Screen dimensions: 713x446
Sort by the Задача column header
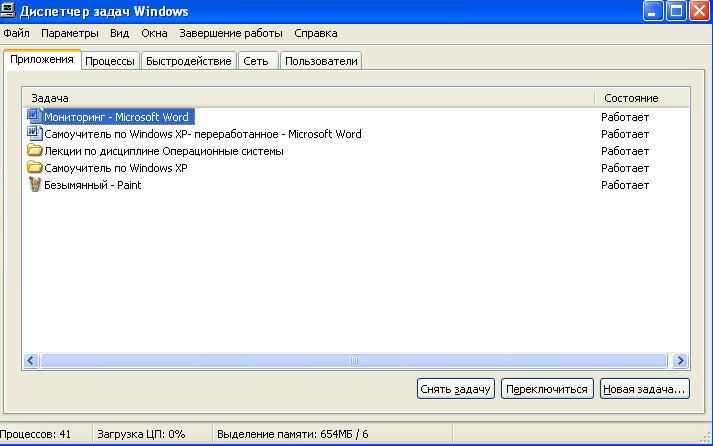coord(309,98)
